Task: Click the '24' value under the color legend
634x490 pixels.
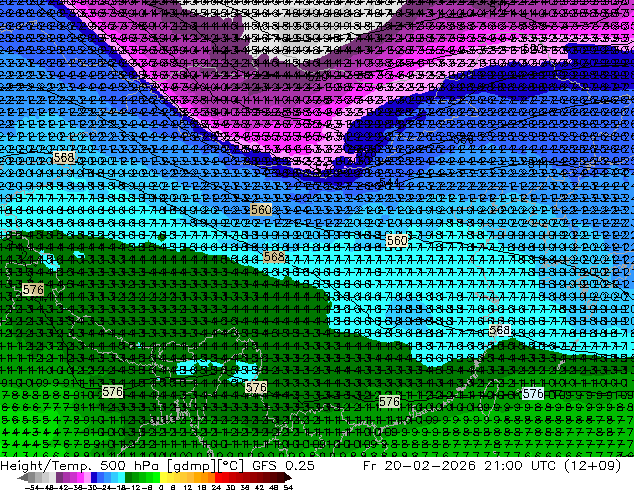Action: point(216,487)
